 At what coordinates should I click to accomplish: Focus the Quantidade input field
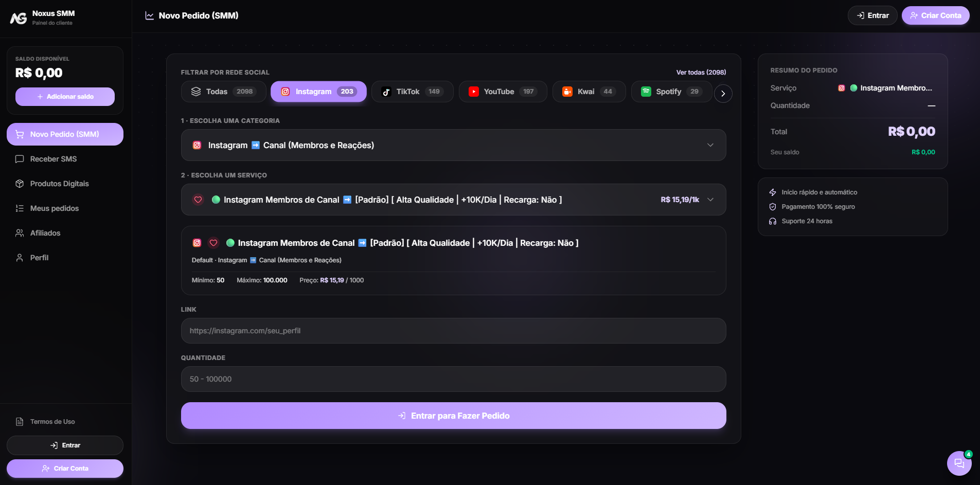click(x=454, y=379)
